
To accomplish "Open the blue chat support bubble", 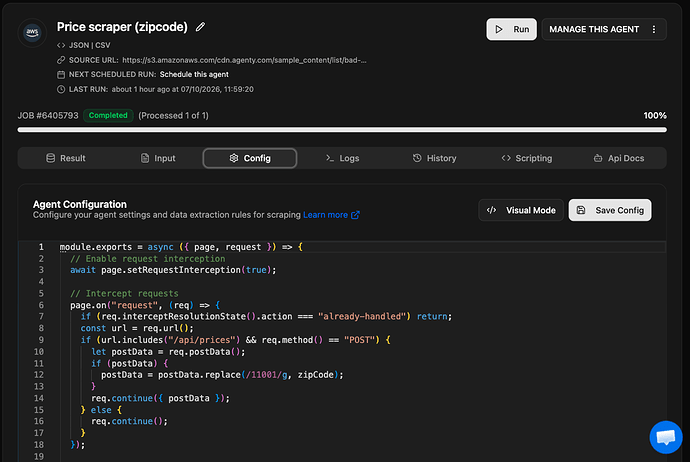I will pos(666,437).
